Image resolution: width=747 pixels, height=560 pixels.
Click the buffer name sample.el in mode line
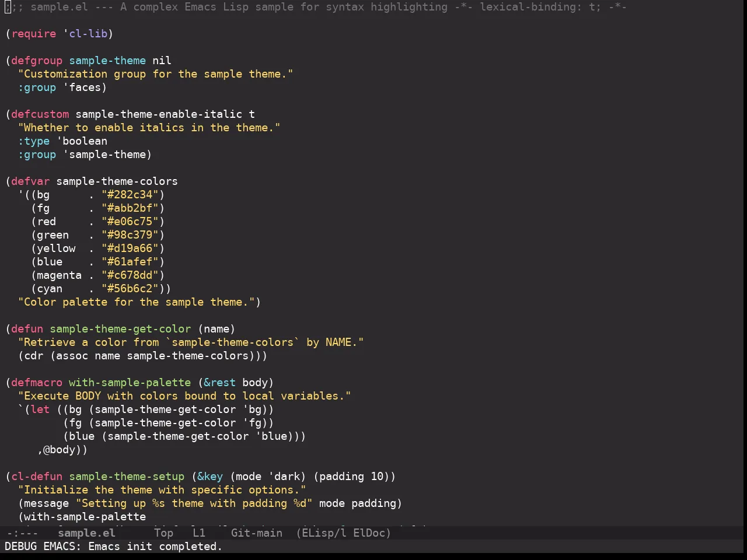click(x=86, y=533)
